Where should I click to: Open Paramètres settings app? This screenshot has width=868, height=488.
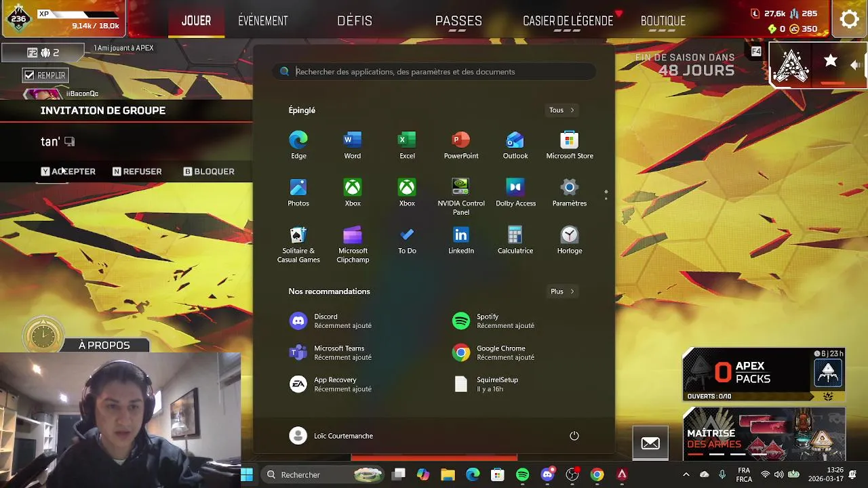570,192
